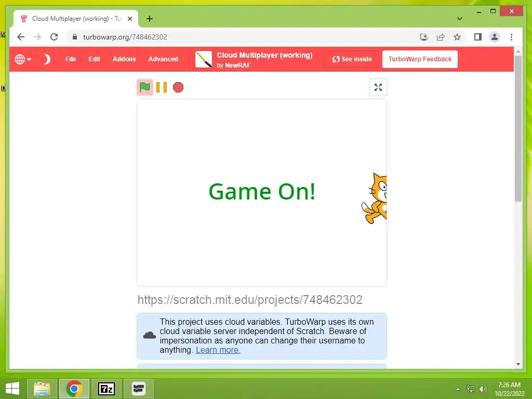The image size is (532, 399).
Task: Expand the tab search chevron
Action: tap(459, 19)
